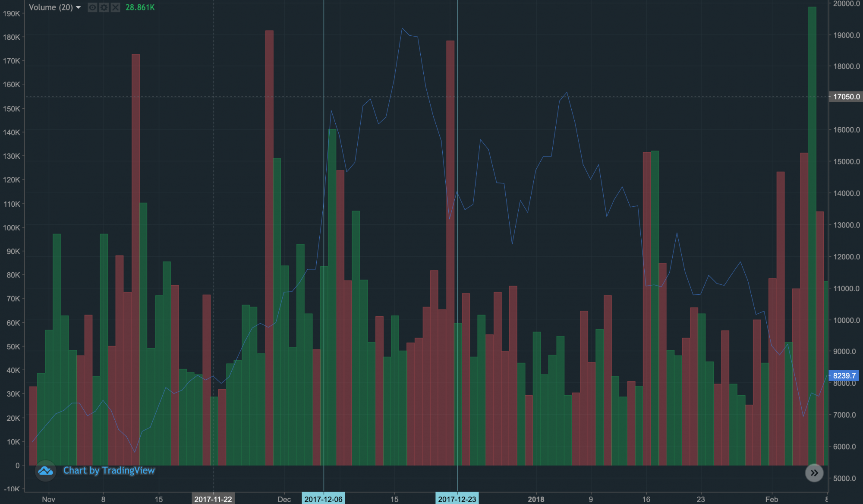Click the 28.861K volume value
The height and width of the screenshot is (504, 863).
coord(140,7)
